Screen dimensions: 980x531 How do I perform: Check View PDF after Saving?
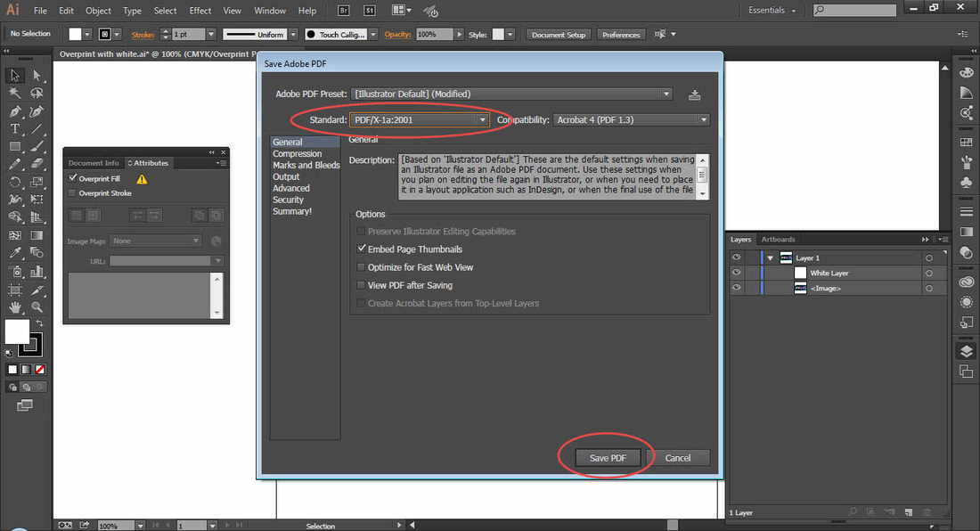click(x=361, y=285)
